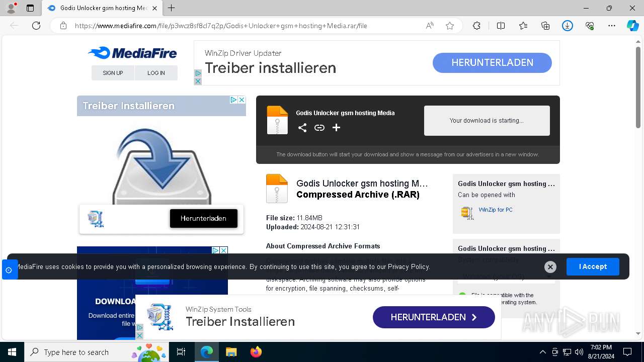644x362 pixels.
Task: Open the Favorites list icon
Action: coord(523,26)
